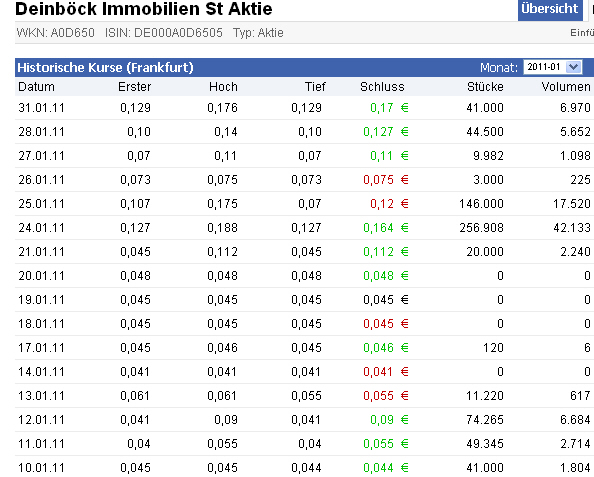The height and width of the screenshot is (477, 594).
Task: Click the Erster column header
Action: pos(134,87)
